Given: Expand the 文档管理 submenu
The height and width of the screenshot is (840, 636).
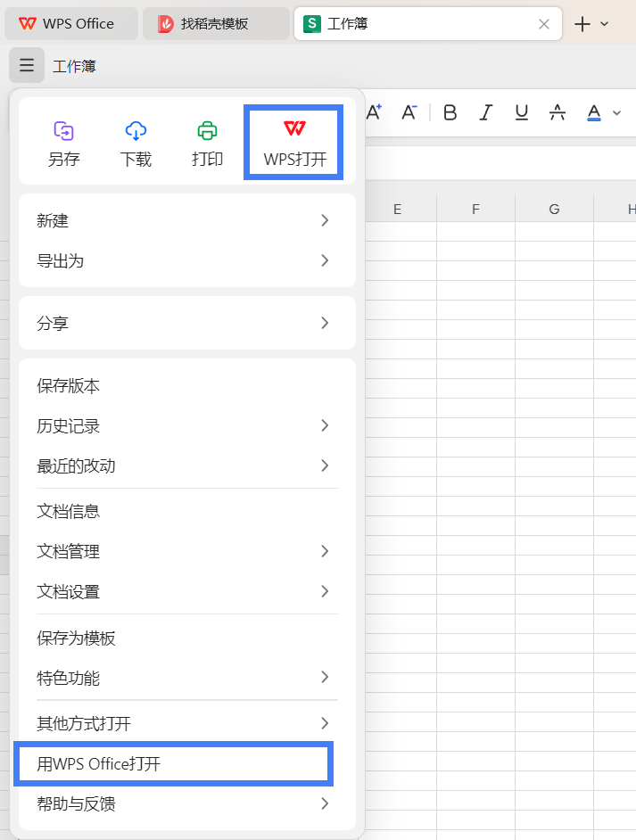Looking at the screenshot, I should point(187,551).
